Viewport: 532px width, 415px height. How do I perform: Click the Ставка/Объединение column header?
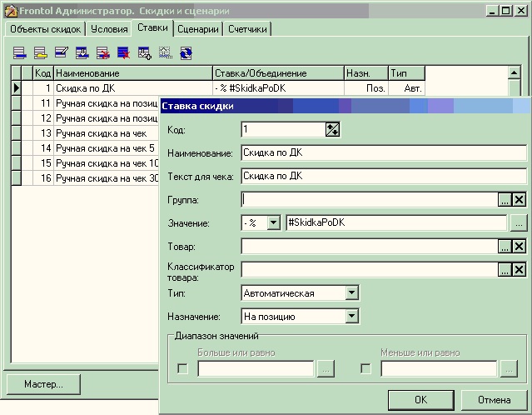(x=279, y=73)
